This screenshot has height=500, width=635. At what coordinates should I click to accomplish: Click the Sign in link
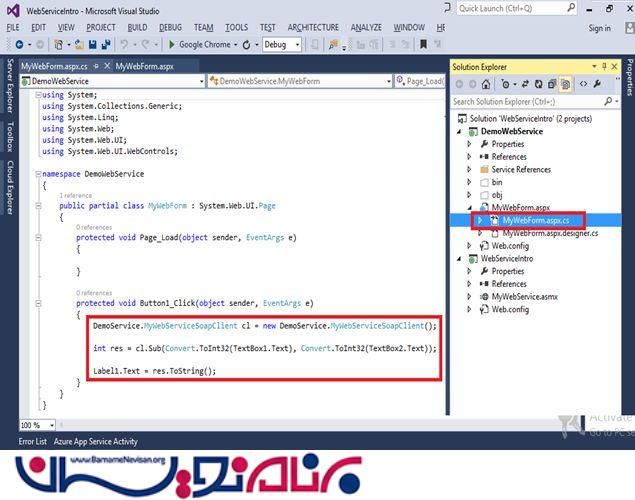tap(600, 28)
